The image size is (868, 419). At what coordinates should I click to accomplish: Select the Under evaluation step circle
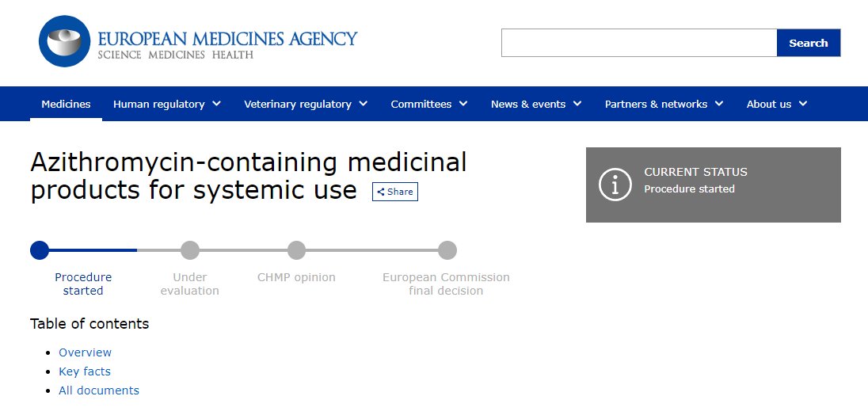pos(190,250)
